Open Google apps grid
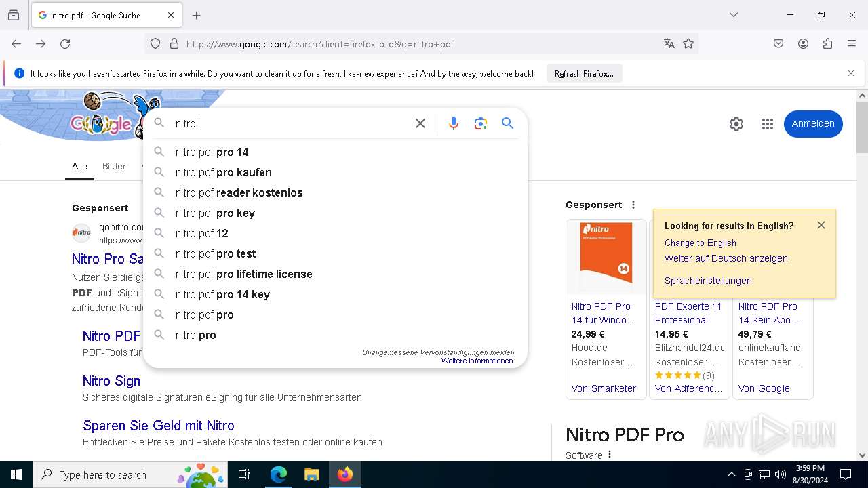This screenshot has height=488, width=868. (768, 124)
